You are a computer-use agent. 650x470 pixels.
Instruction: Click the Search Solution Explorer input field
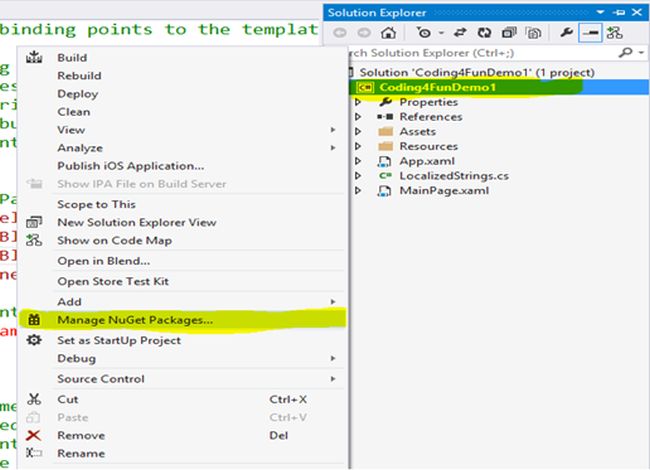click(x=481, y=53)
